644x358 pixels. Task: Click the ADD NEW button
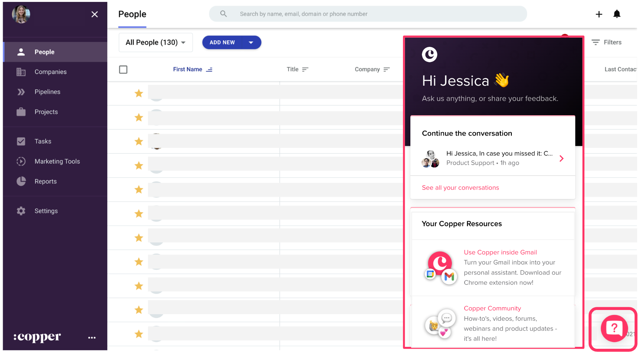[x=222, y=42]
